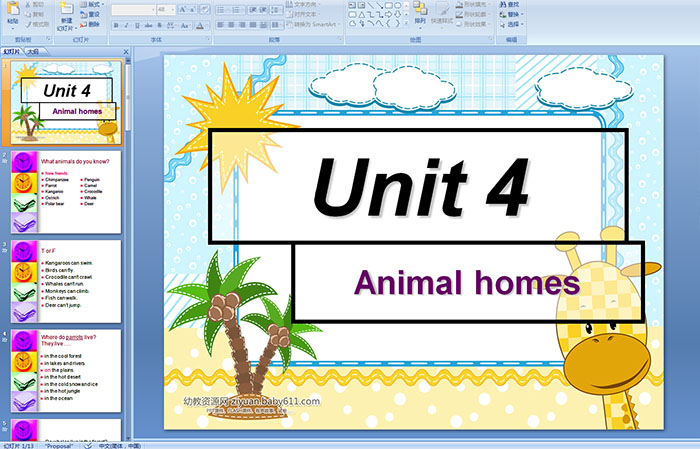This screenshot has width=700, height=449.
Task: Open Quick Styles (快速样式) gallery
Action: click(442, 13)
